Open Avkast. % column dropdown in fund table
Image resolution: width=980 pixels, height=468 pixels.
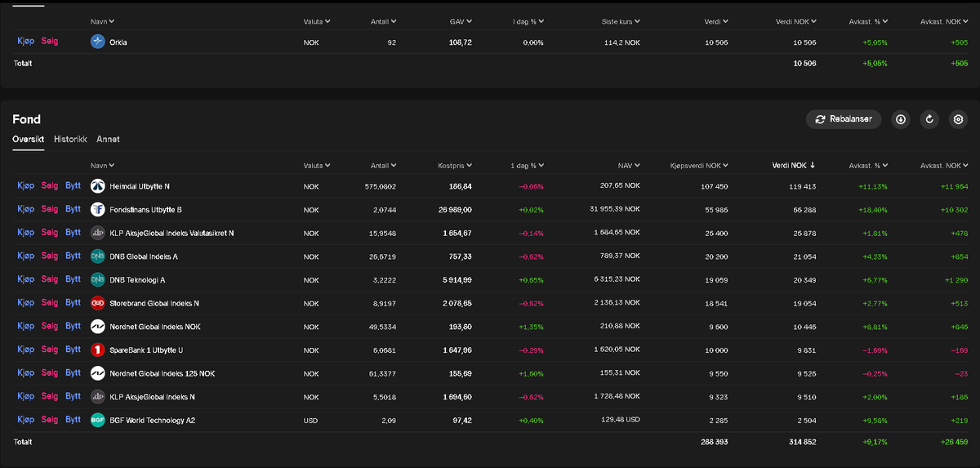[868, 165]
